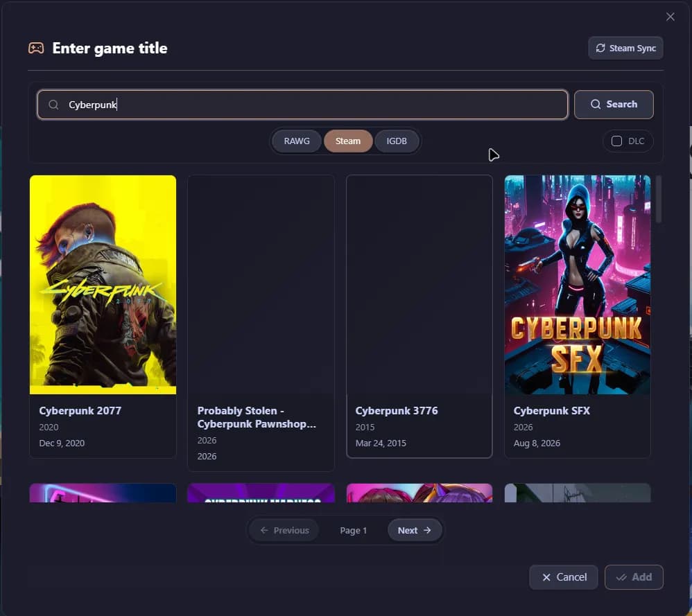This screenshot has height=616, width=692.
Task: Click the Add button
Action: [634, 577]
